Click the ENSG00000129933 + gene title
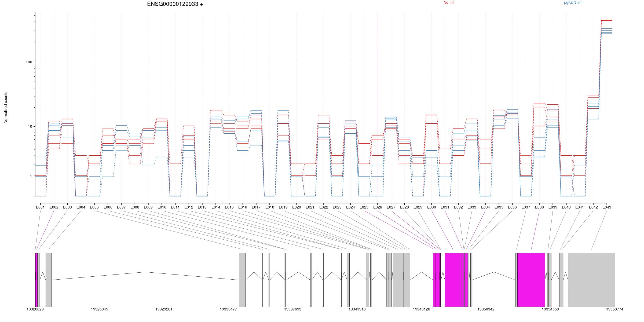 [175, 4]
